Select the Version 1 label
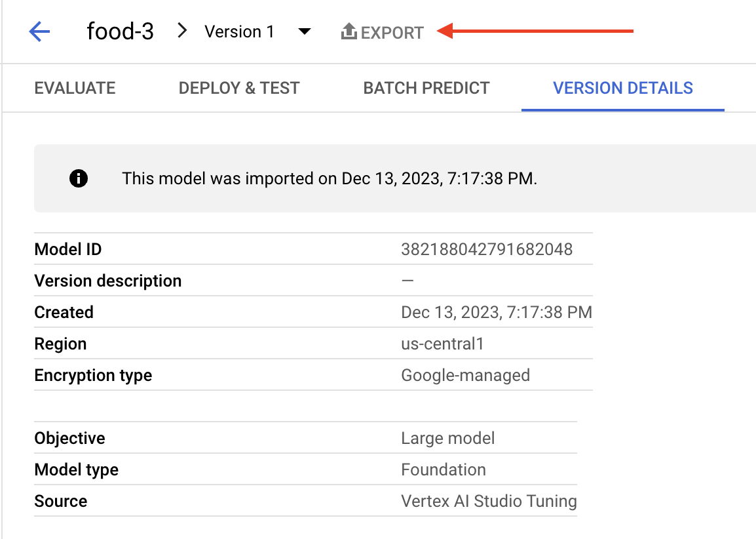Image resolution: width=756 pixels, height=539 pixels. (239, 32)
